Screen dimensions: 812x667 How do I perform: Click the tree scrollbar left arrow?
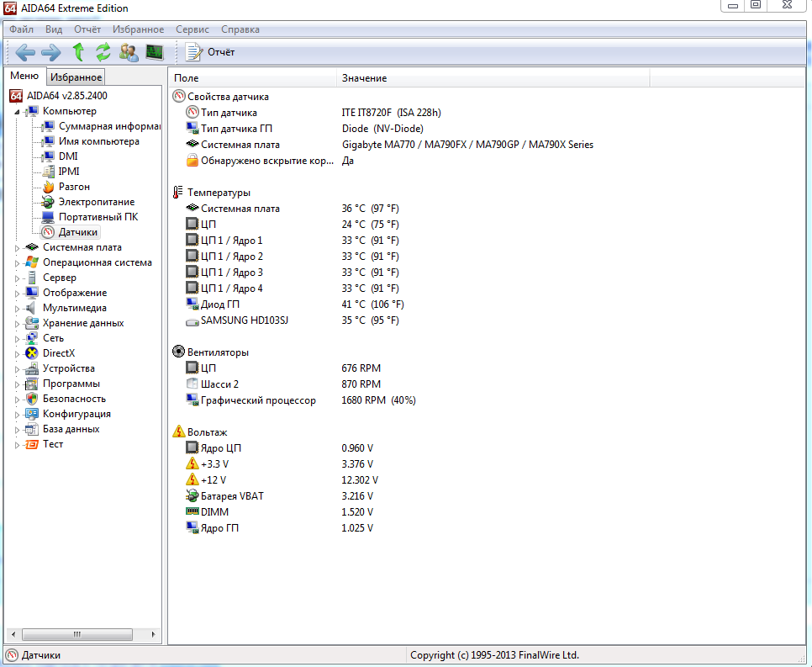pyautogui.click(x=13, y=634)
